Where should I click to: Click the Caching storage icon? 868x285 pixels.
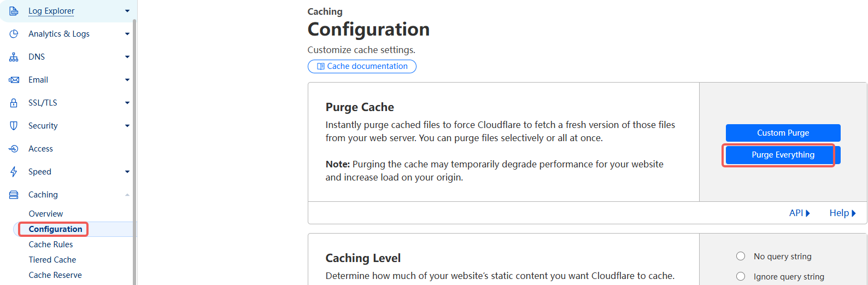(14, 195)
